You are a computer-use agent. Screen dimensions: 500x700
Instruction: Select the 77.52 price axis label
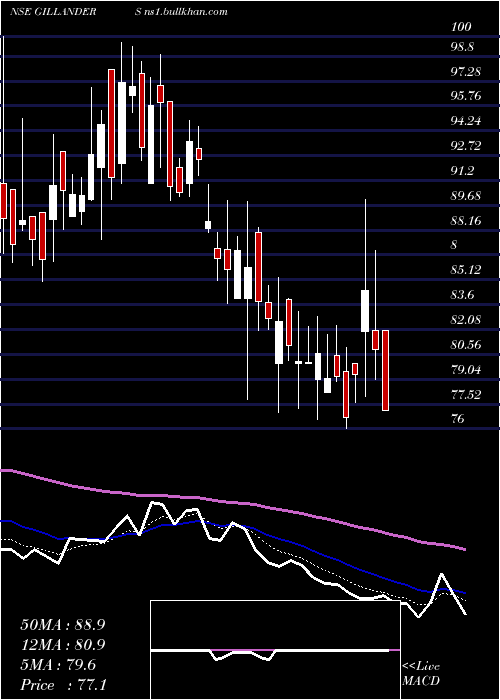point(466,394)
